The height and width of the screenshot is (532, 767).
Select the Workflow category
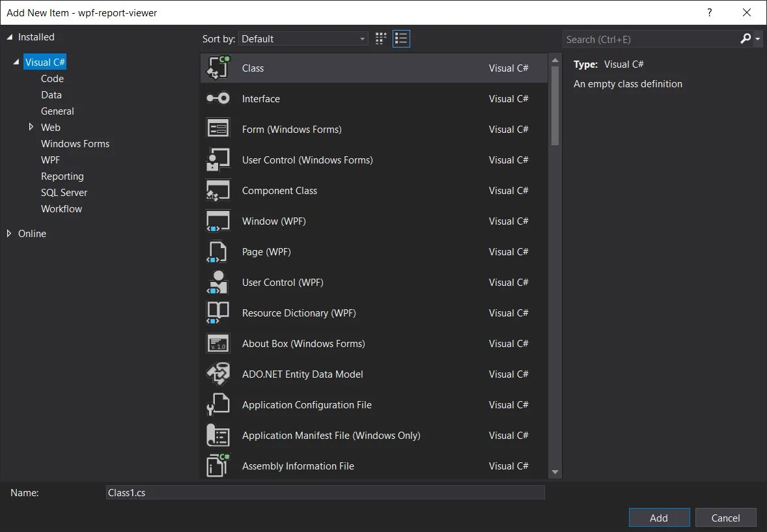click(62, 208)
